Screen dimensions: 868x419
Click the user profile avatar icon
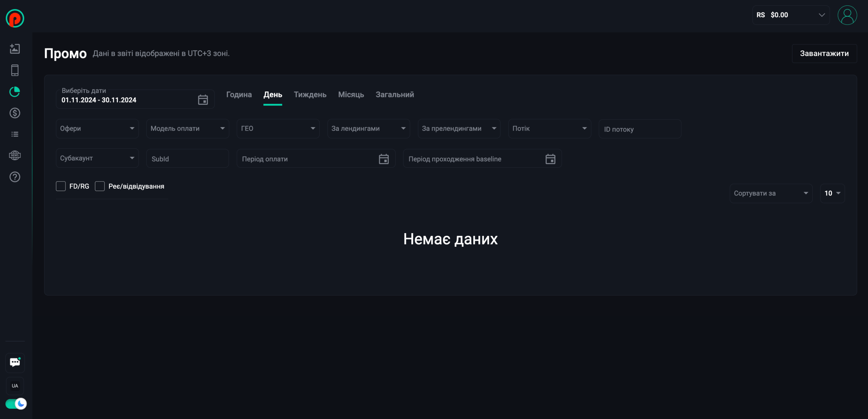pos(847,15)
